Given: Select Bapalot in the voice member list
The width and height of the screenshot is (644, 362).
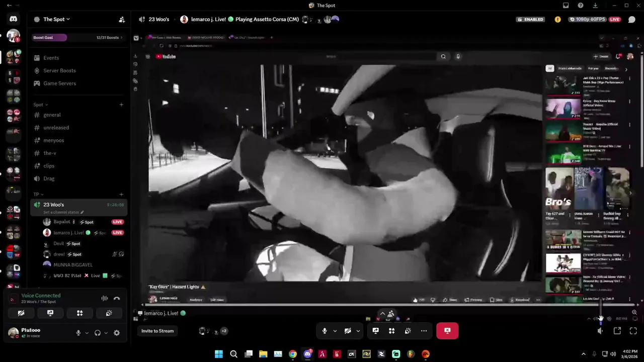Looking at the screenshot, I should [x=83, y=222].
